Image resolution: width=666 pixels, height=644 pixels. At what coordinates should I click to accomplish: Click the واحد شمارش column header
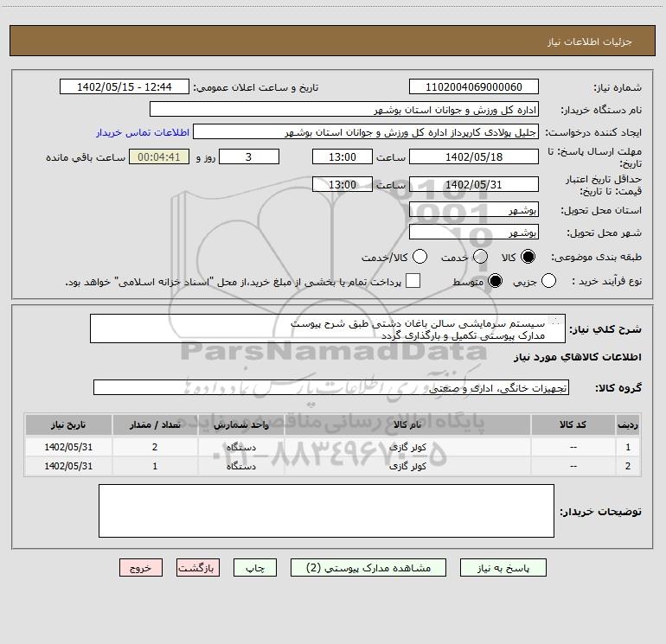[x=240, y=425]
